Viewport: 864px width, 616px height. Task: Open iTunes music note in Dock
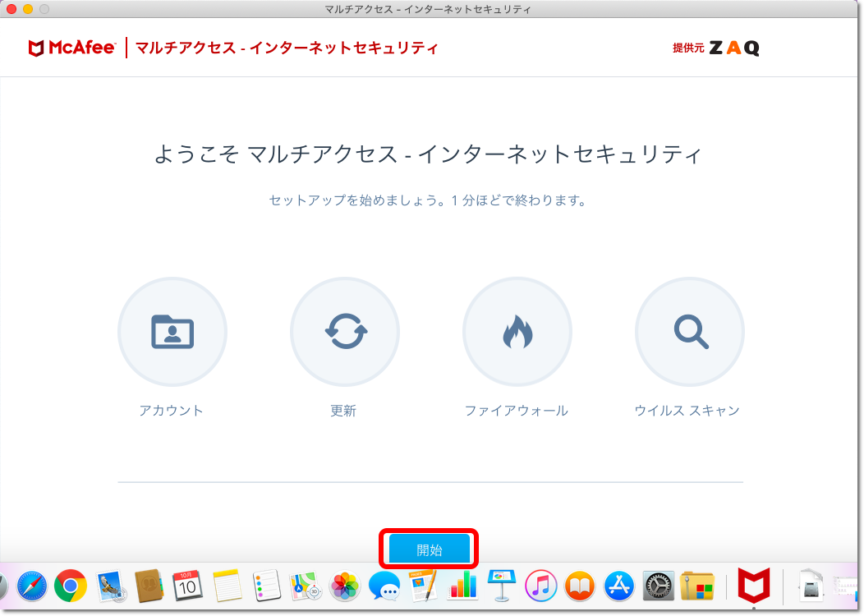click(x=541, y=586)
